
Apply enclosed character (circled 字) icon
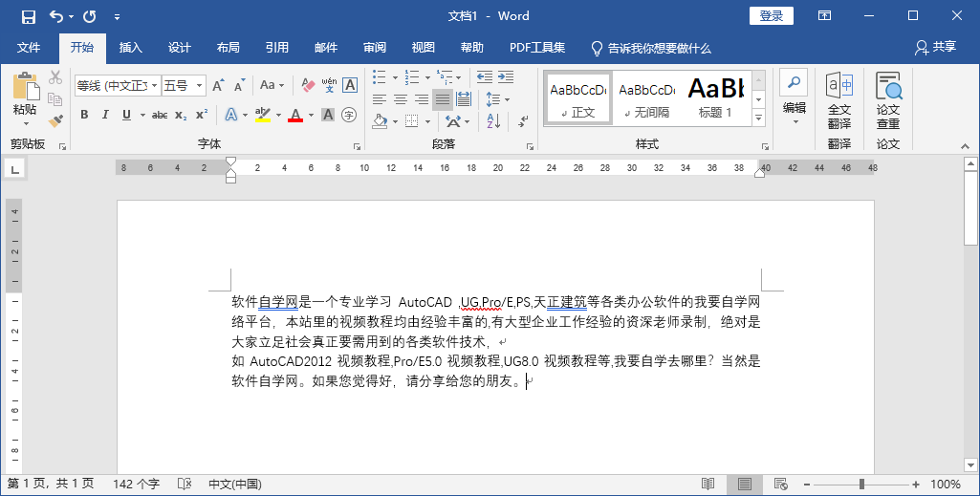349,115
